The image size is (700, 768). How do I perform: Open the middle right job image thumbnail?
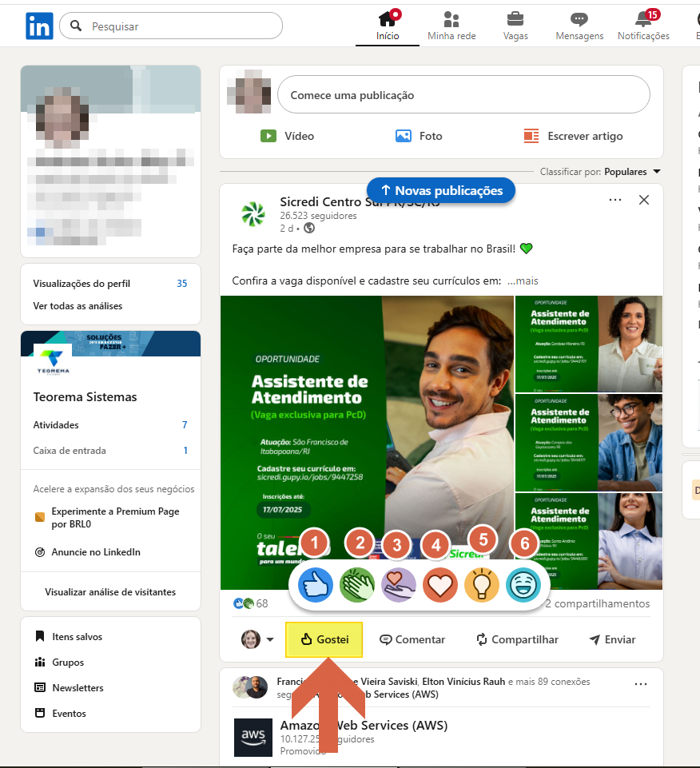tap(589, 443)
